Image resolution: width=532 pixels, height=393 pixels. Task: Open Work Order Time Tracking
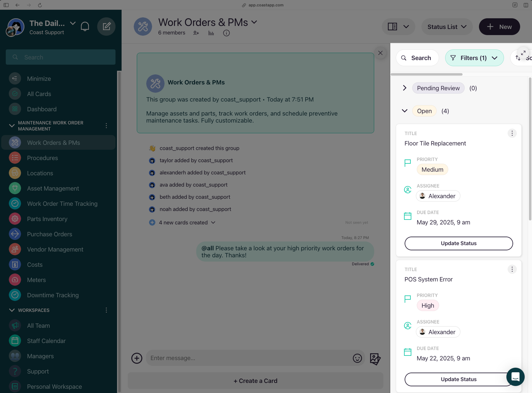pyautogui.click(x=62, y=204)
